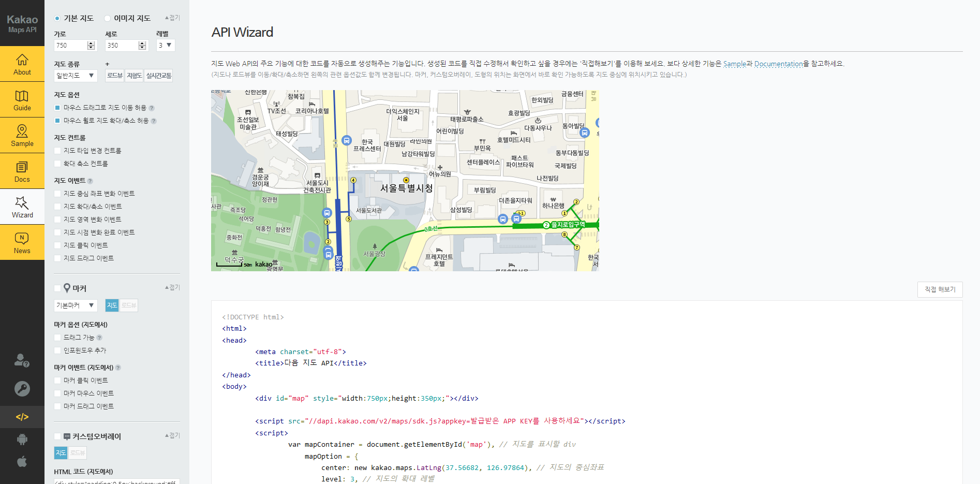Enable 확대 축소 컨트롤 checkbox
Screen dimensions: 980x484
[x=57, y=164]
